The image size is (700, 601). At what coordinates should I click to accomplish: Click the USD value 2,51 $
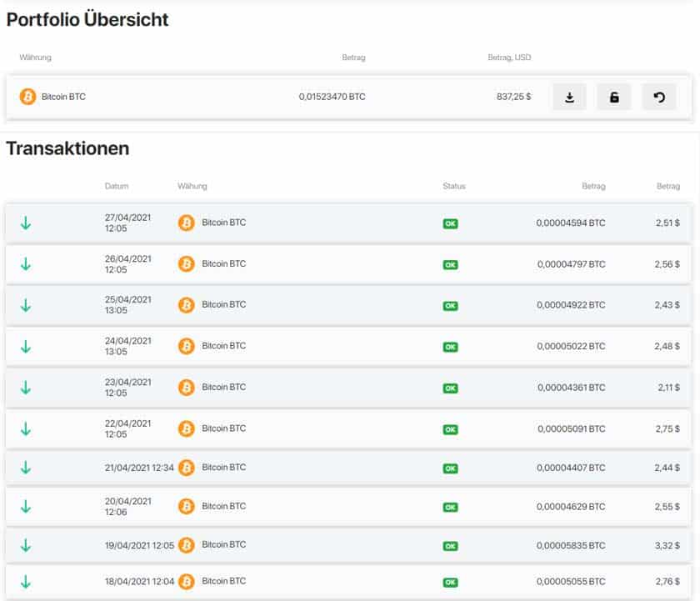[x=667, y=223]
